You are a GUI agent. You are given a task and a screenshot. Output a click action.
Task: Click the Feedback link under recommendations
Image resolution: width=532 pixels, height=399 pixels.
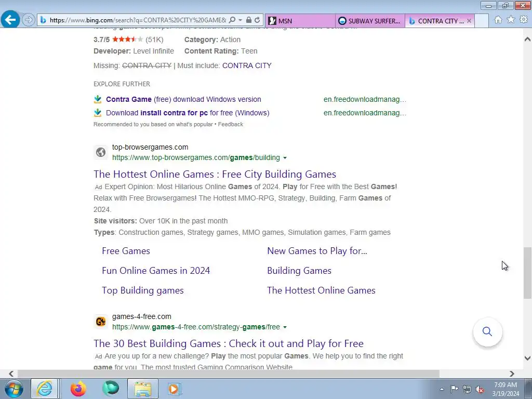click(230, 124)
